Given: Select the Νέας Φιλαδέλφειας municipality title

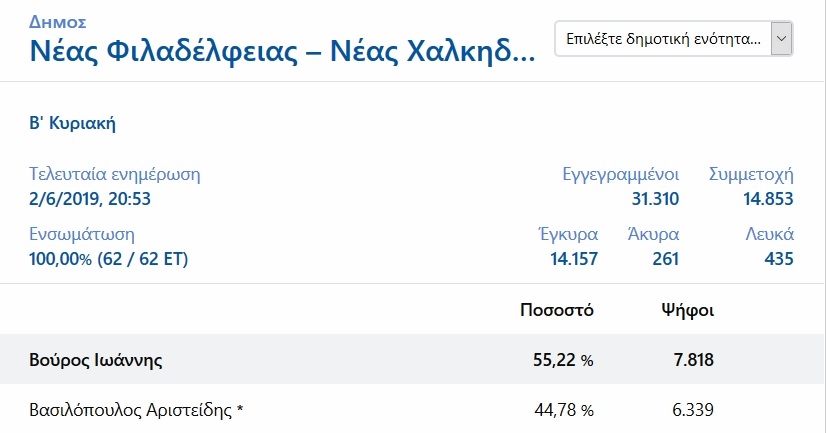Looking at the screenshot, I should pos(282,52).
